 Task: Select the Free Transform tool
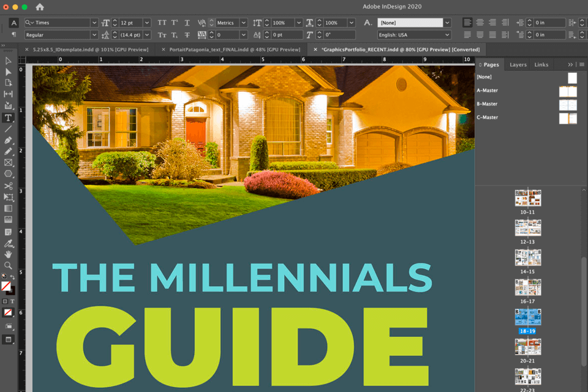[8, 197]
